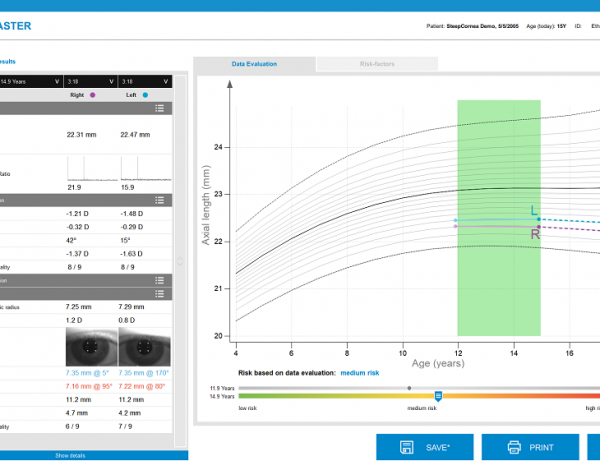This screenshot has height=470, width=600.
Task: Click the magenta Right eye indicator dot
Action: click(x=93, y=95)
